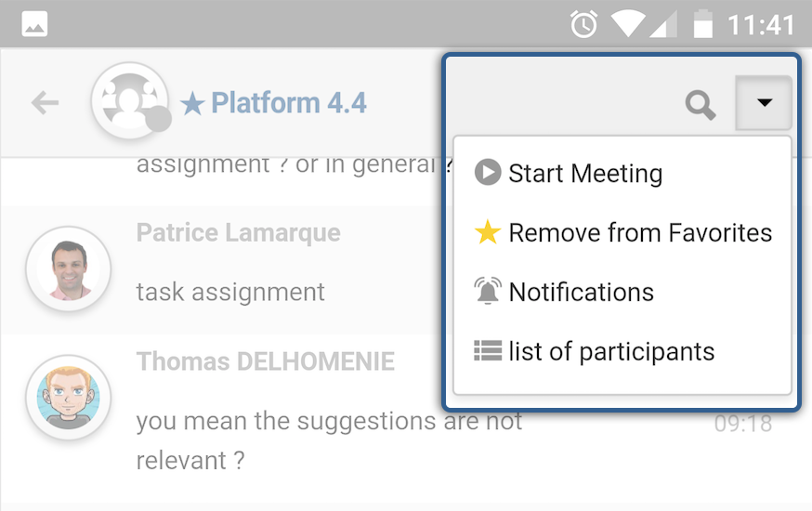Open Patrice Lamarque's profile picture
This screenshot has width=812, height=511.
(69, 269)
